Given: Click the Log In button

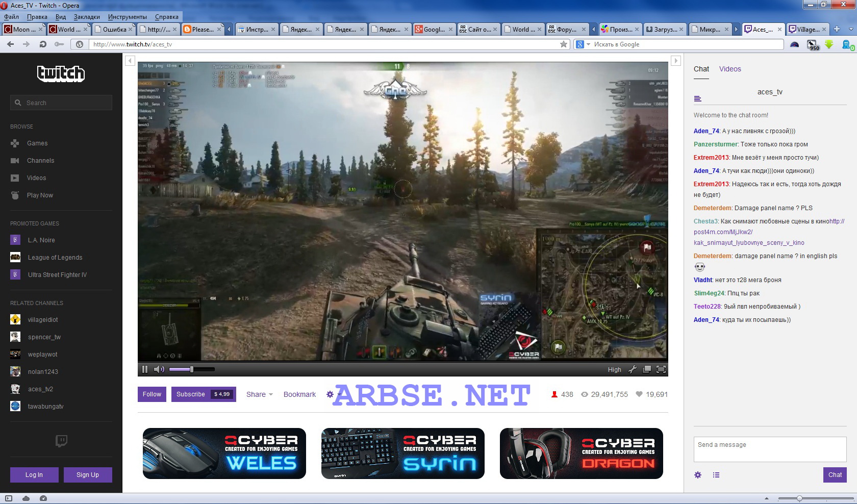Looking at the screenshot, I should point(34,475).
